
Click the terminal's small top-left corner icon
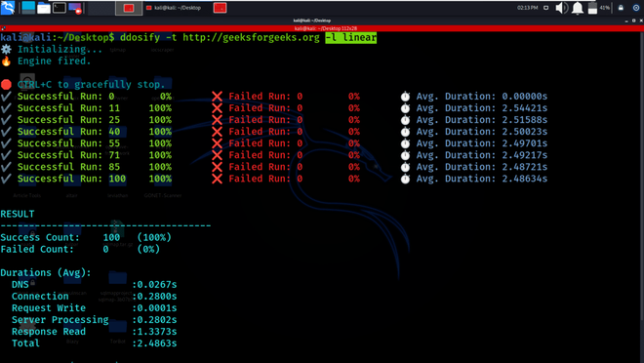(3, 28)
